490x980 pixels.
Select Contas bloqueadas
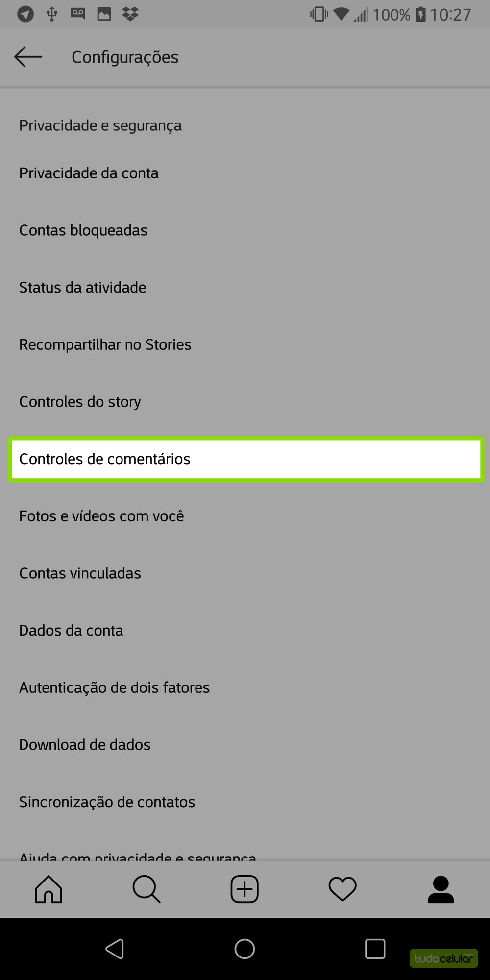tap(83, 230)
